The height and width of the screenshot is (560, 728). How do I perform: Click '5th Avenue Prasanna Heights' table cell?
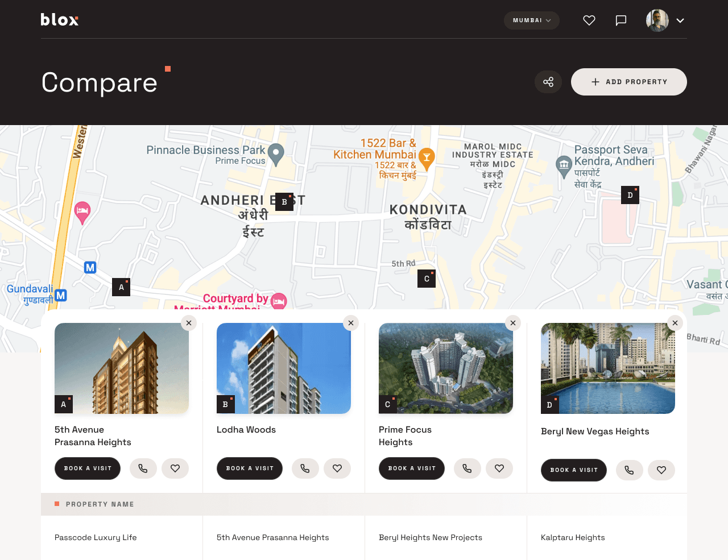click(x=272, y=537)
